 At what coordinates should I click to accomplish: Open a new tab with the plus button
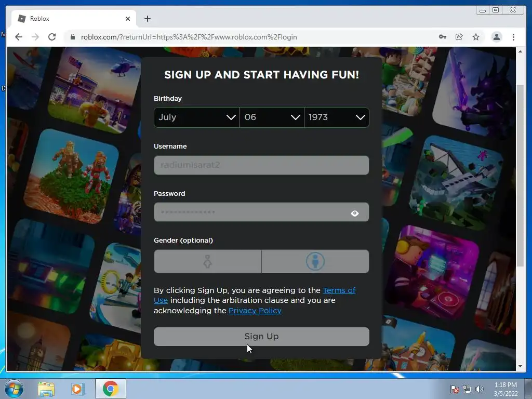click(x=147, y=19)
